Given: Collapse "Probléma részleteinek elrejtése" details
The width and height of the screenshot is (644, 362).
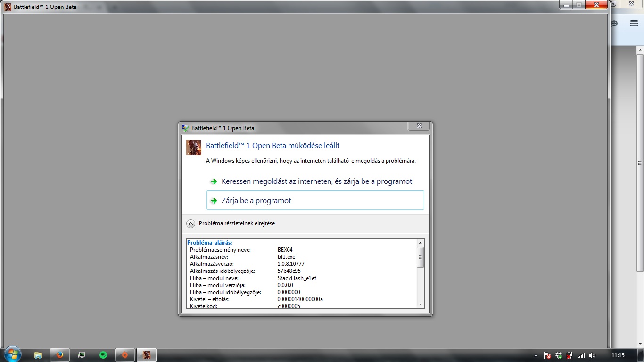Looking at the screenshot, I should click(231, 223).
